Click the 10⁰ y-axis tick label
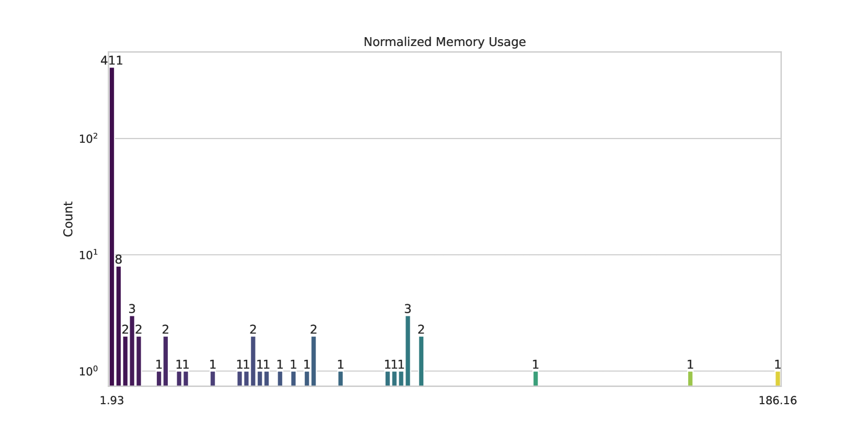 point(88,372)
